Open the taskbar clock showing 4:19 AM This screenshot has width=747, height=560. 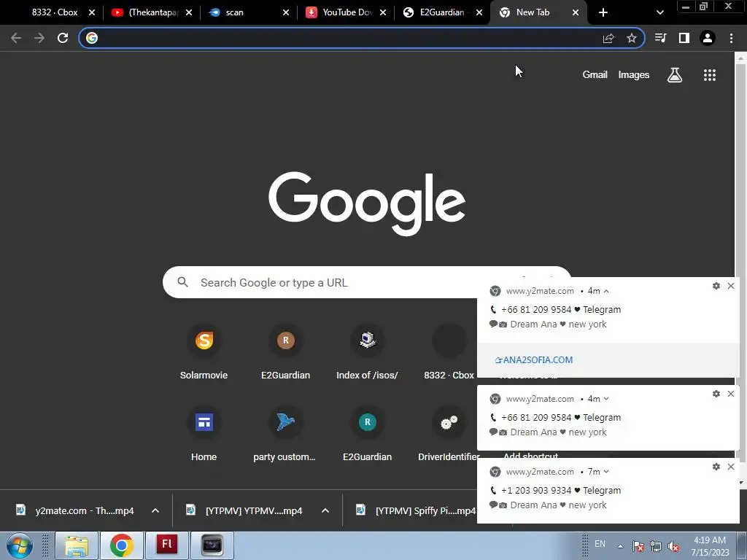(710, 546)
